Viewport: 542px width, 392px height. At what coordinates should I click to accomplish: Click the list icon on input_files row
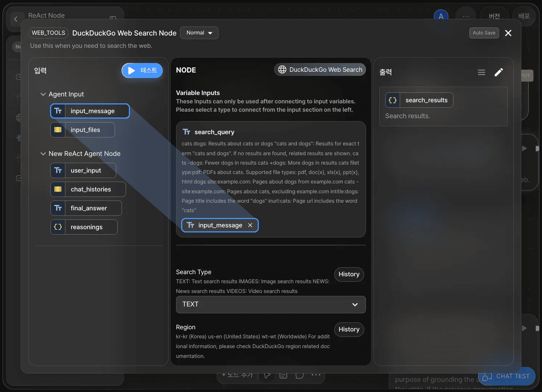click(x=58, y=130)
